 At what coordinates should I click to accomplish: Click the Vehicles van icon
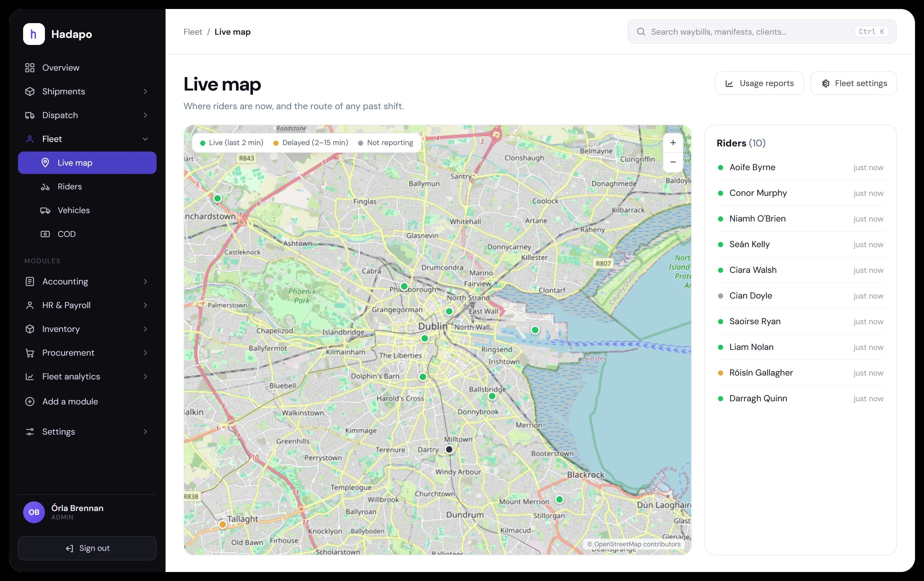click(x=45, y=211)
